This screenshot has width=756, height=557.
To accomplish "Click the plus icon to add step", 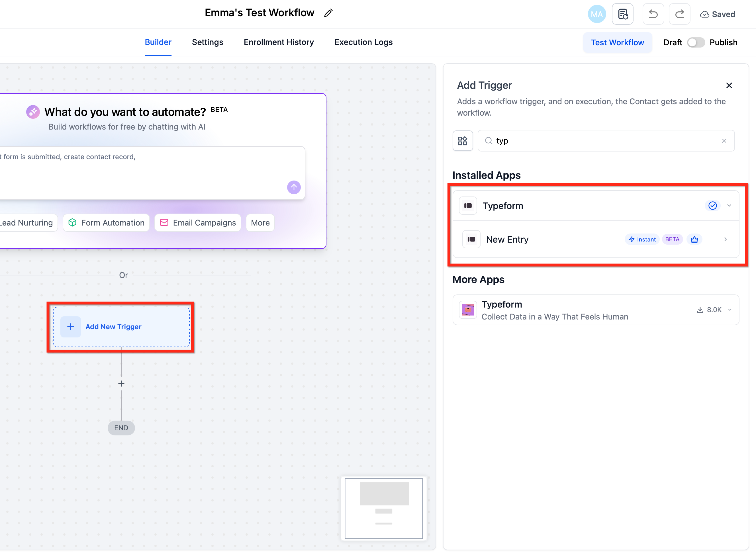I will click(121, 383).
